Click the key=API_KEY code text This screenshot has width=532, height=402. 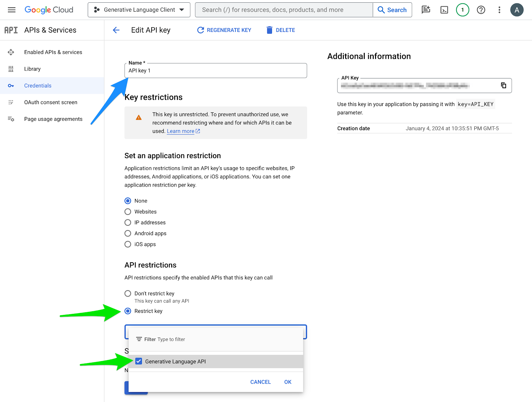475,104
